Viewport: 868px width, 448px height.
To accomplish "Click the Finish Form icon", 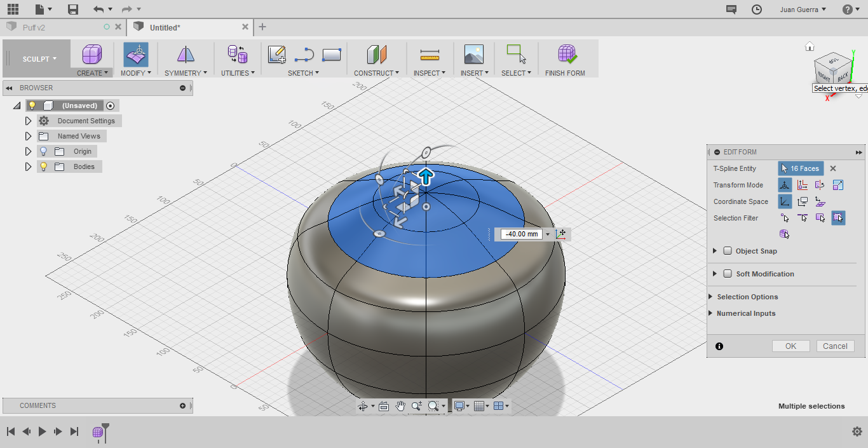I will pyautogui.click(x=567, y=55).
